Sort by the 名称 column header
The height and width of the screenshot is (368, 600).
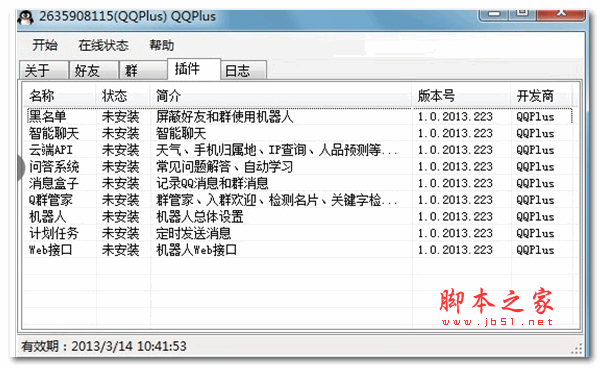pyautogui.click(x=59, y=96)
